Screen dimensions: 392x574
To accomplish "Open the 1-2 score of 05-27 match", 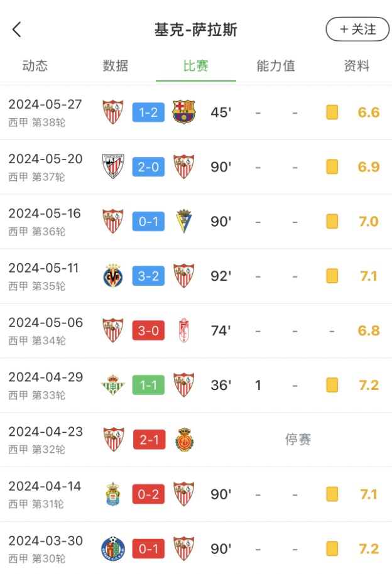I will pyautogui.click(x=148, y=113).
